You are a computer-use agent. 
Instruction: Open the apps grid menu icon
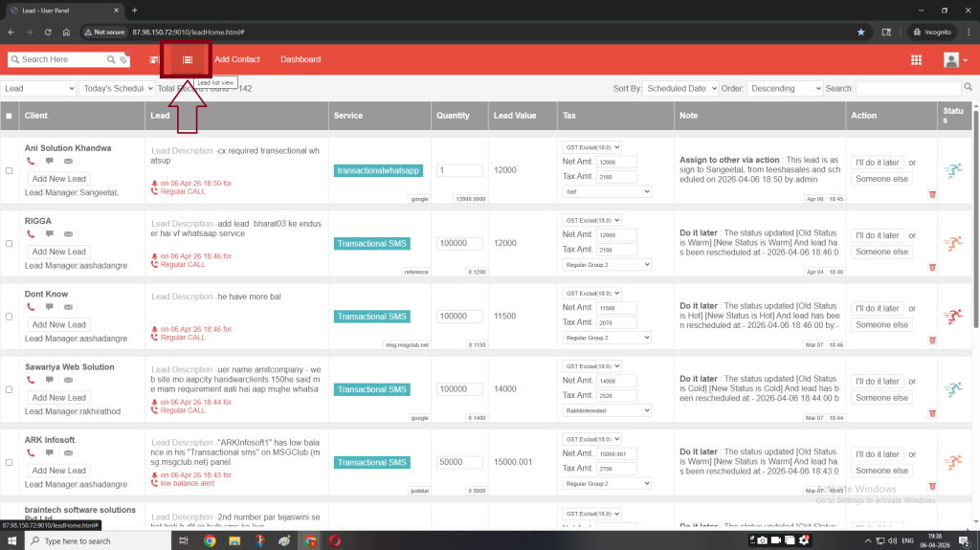pyautogui.click(x=916, y=59)
